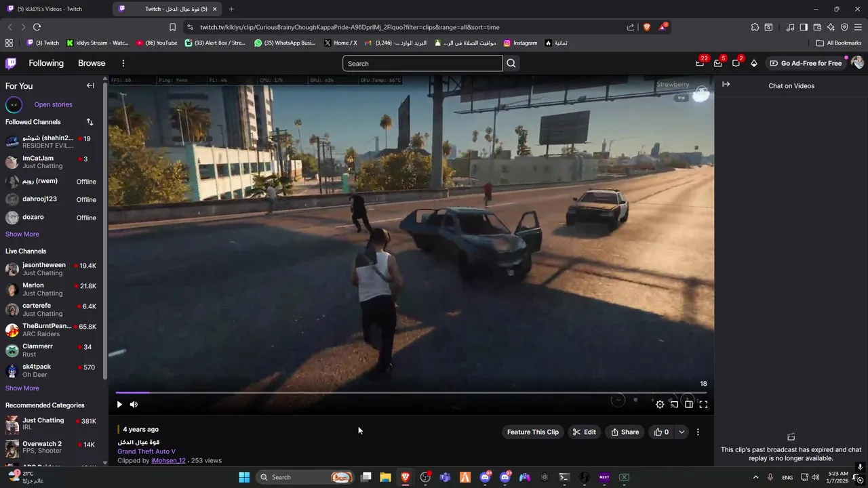The height and width of the screenshot is (488, 868).
Task: Expand the chevron next to likes
Action: click(x=682, y=432)
